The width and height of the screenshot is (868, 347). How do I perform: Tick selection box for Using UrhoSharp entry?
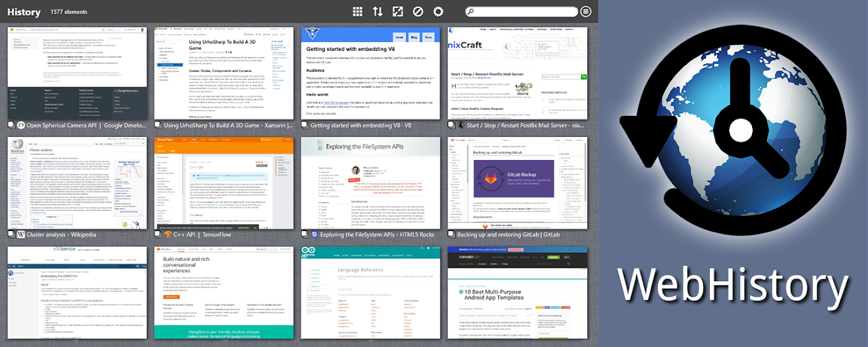157,125
